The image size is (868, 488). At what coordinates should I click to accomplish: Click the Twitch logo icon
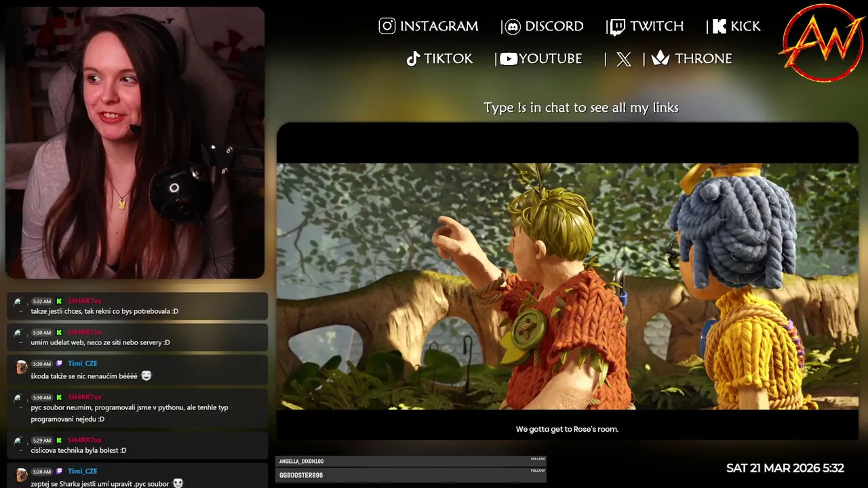[x=617, y=26]
